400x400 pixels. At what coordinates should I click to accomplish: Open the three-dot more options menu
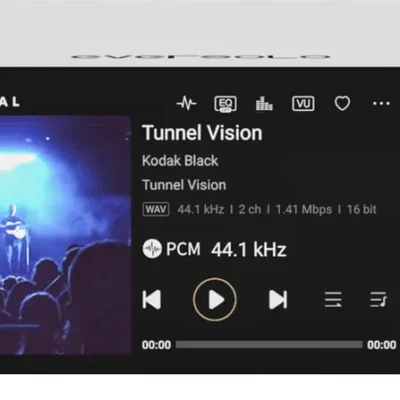pos(381,104)
